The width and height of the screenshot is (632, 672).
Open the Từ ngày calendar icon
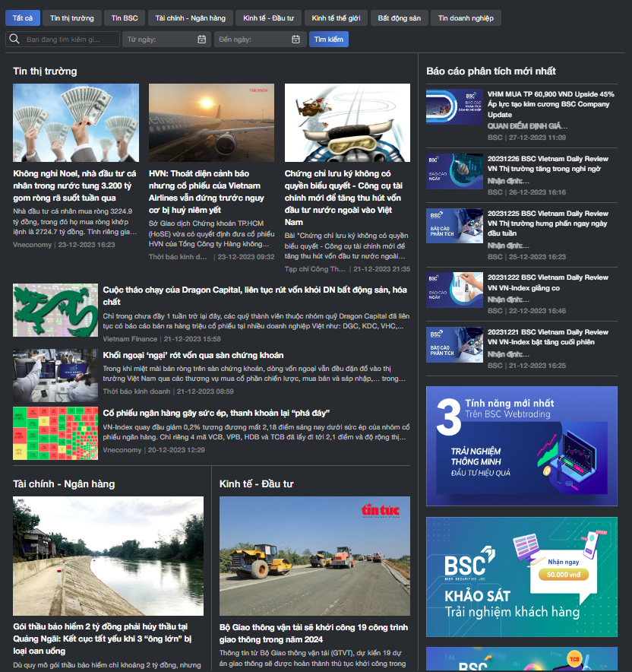pos(201,40)
